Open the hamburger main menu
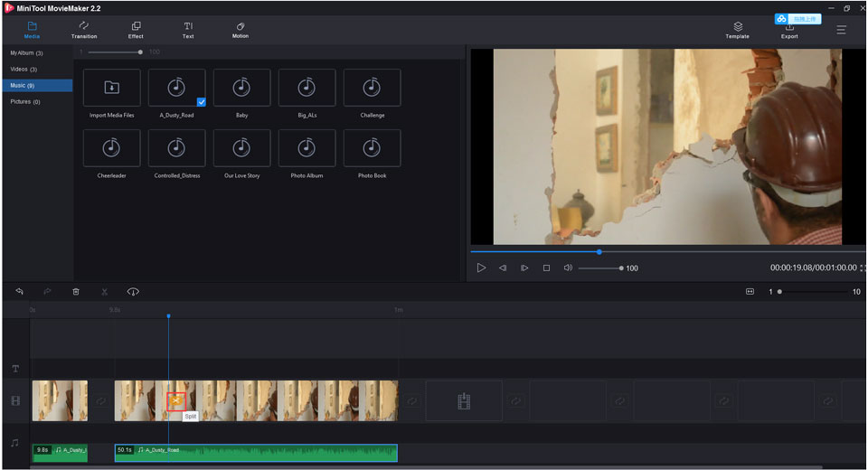The width and height of the screenshot is (868, 470). point(841,30)
